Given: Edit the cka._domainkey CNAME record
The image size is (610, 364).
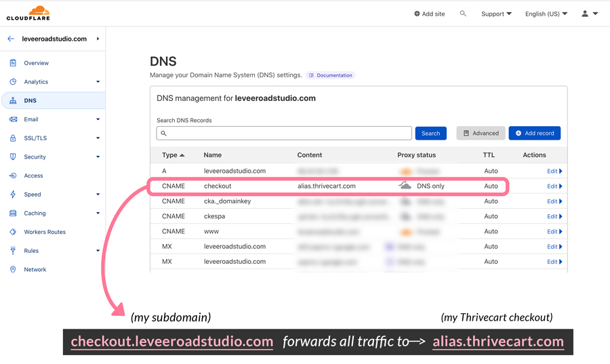Looking at the screenshot, I should (x=554, y=201).
